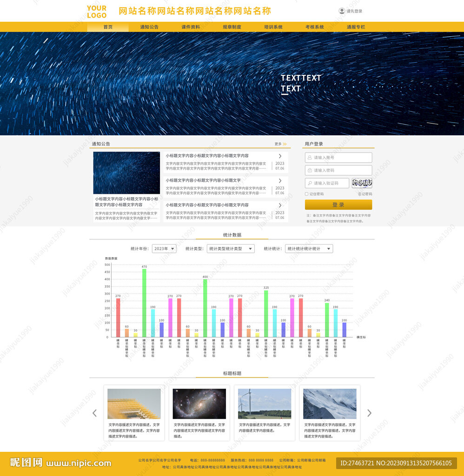Go to previous carousel slide

tap(95, 413)
